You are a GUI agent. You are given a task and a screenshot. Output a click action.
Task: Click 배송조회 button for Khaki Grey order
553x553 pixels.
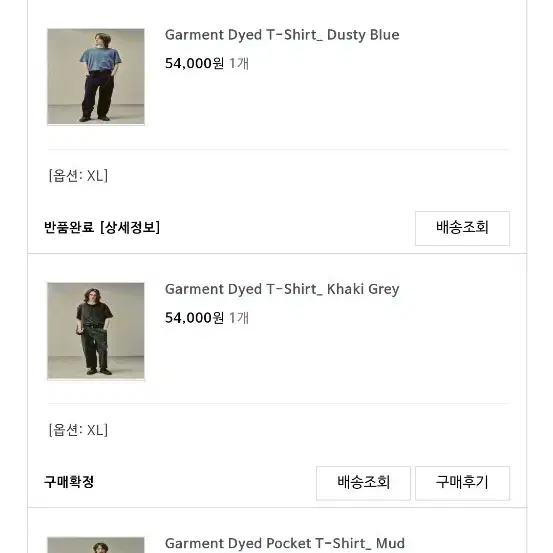(x=363, y=483)
